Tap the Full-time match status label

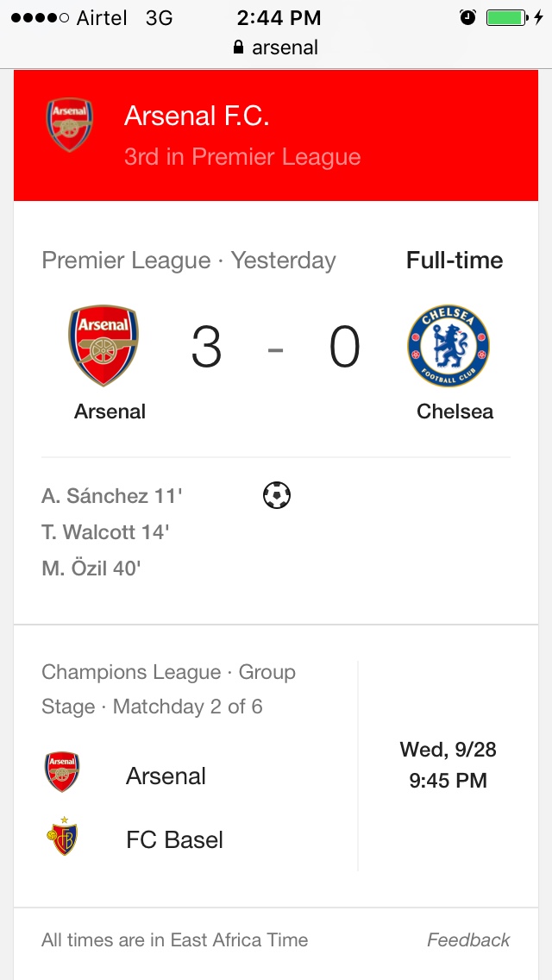tap(455, 261)
